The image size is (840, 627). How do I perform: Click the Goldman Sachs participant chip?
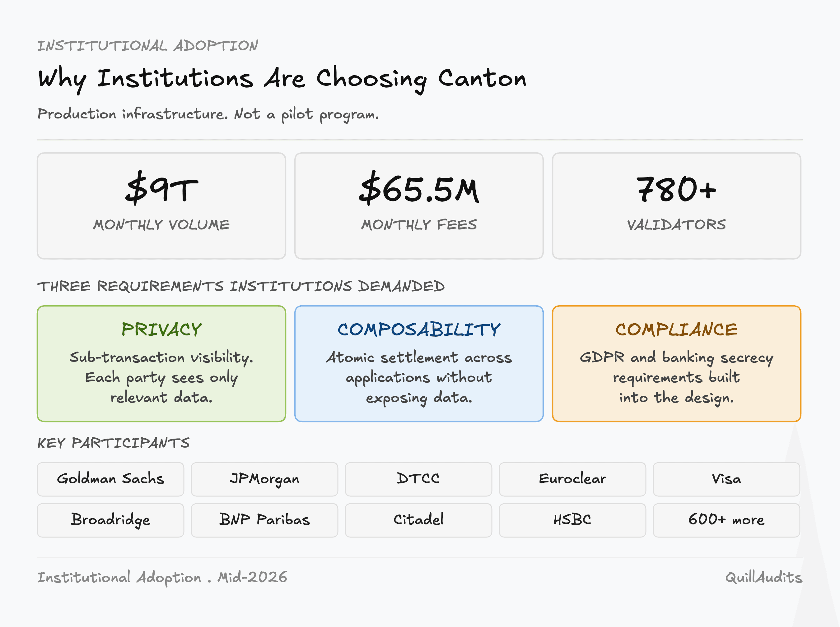pos(110,479)
